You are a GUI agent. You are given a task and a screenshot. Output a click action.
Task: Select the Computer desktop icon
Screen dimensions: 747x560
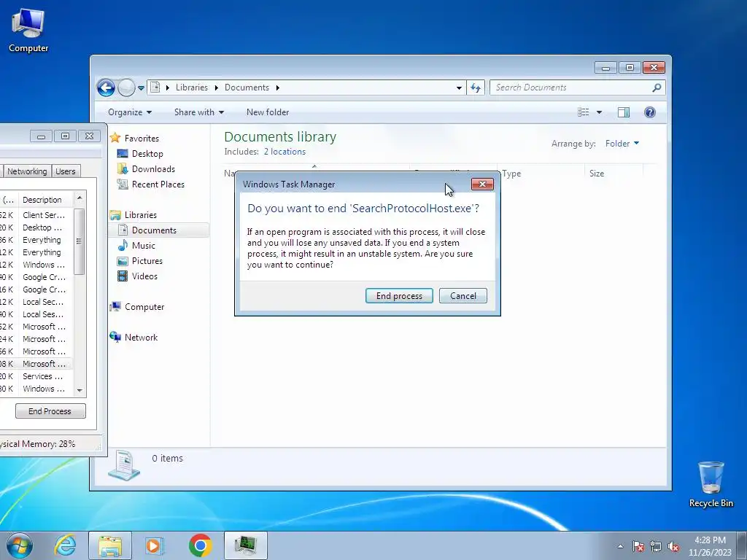(x=28, y=30)
